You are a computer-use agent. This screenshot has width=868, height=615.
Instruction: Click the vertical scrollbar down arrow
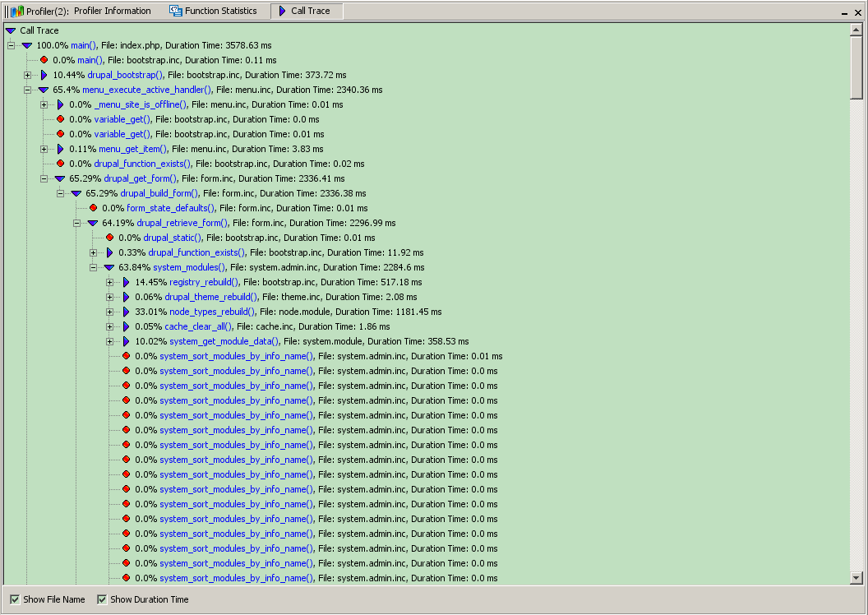pos(856,577)
